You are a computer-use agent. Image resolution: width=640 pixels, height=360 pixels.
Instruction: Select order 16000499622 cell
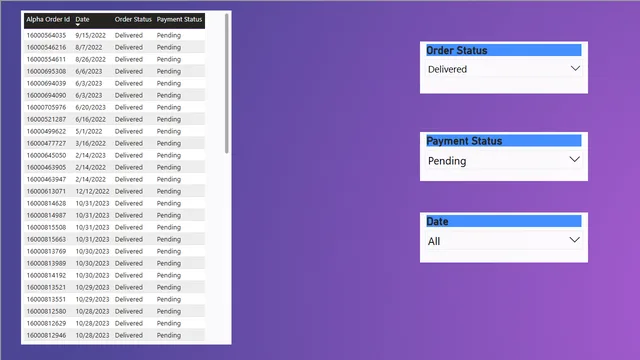(x=46, y=131)
